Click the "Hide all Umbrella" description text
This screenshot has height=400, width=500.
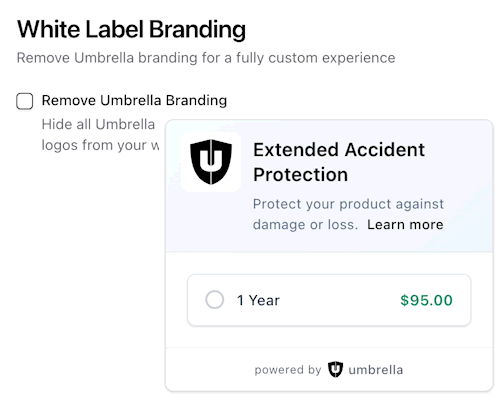coord(98,124)
